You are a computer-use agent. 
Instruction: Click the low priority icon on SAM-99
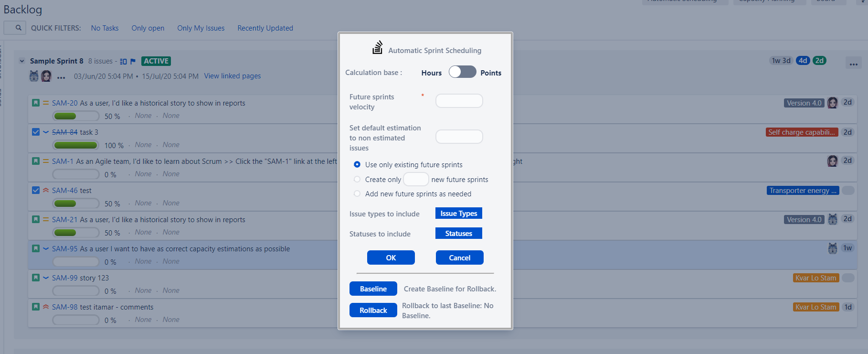pos(46,278)
